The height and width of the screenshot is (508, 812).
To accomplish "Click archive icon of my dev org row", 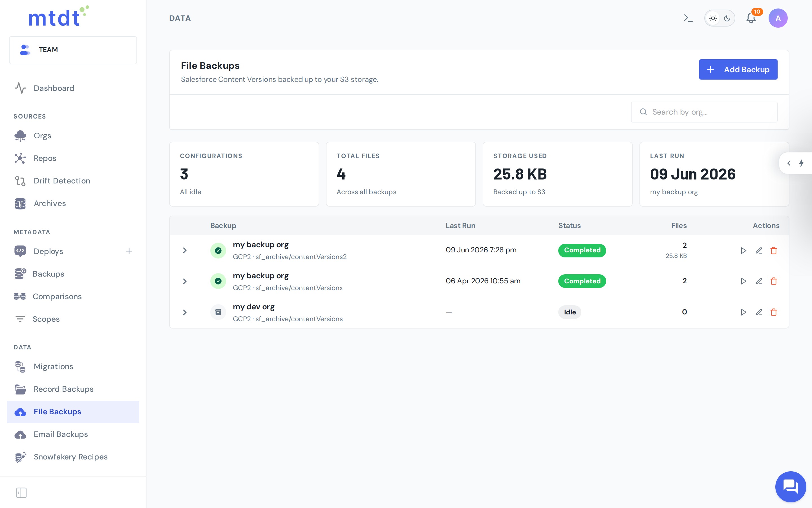I will (218, 312).
